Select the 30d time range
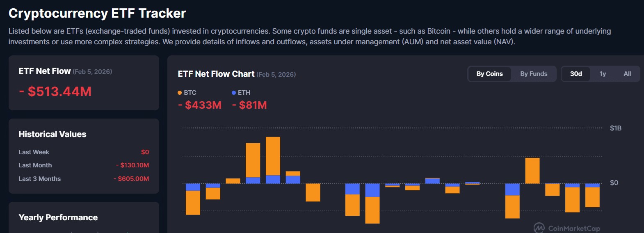The image size is (644, 233). tap(576, 74)
